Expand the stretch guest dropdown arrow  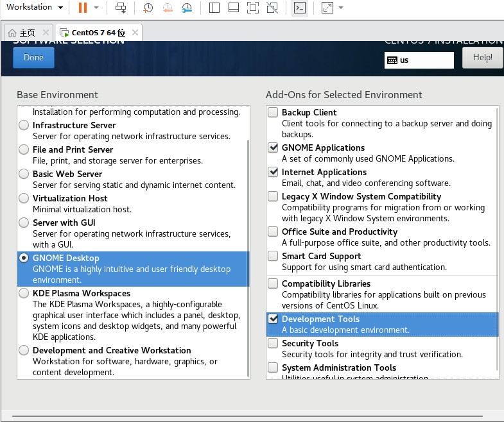click(x=341, y=8)
